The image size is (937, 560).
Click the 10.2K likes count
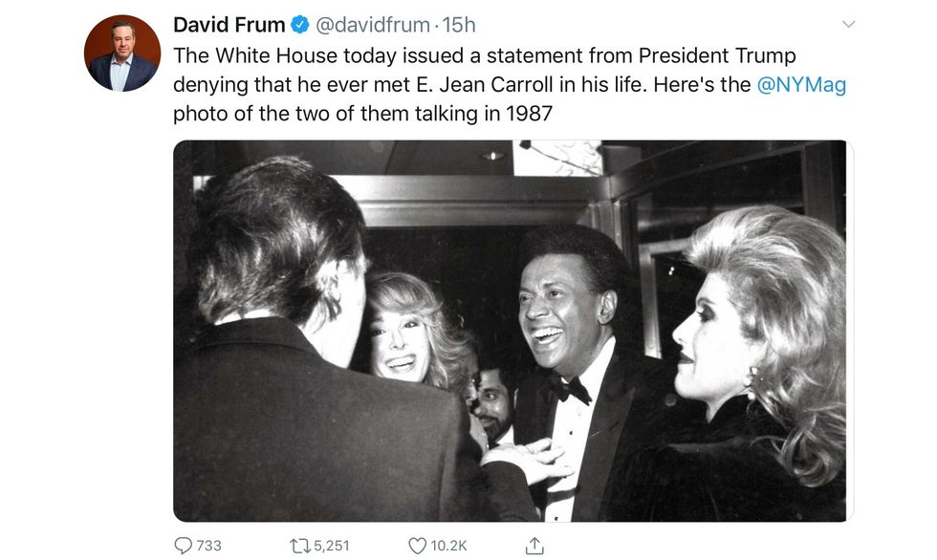click(x=448, y=545)
